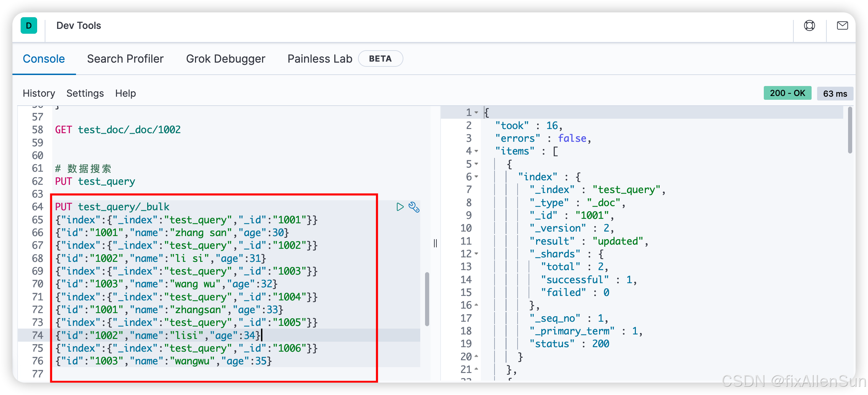Fold the "_shards" object at line 12

[476, 254]
